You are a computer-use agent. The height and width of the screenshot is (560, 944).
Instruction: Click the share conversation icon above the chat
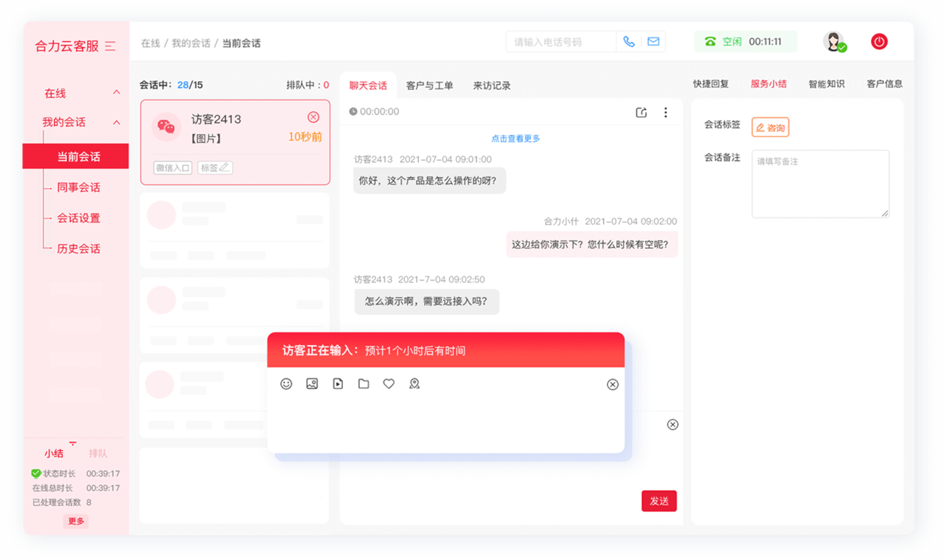(641, 112)
